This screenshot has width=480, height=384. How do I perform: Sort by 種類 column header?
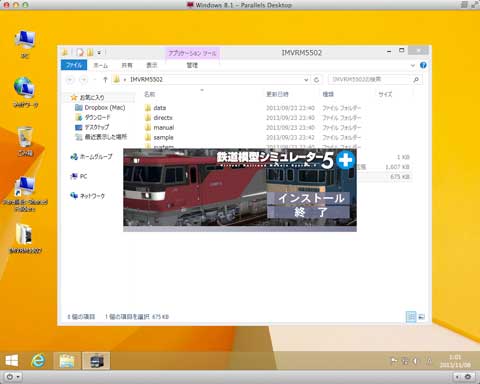pyautogui.click(x=328, y=94)
